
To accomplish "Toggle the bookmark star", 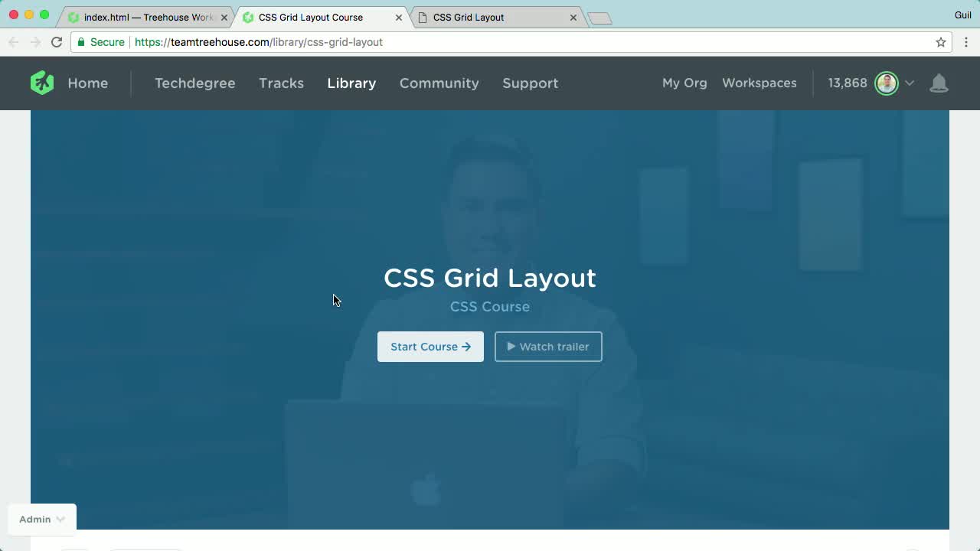I will pyautogui.click(x=940, y=42).
